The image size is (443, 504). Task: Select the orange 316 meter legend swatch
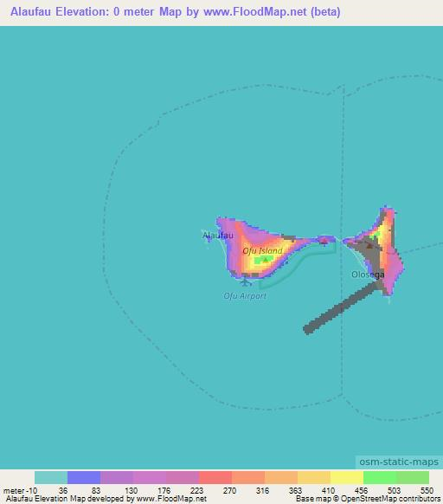pos(281,477)
